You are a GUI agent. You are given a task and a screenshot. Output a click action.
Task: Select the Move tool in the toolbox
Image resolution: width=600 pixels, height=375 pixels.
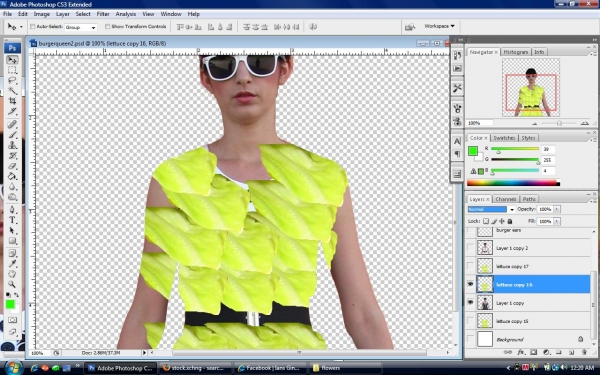pyautogui.click(x=12, y=60)
